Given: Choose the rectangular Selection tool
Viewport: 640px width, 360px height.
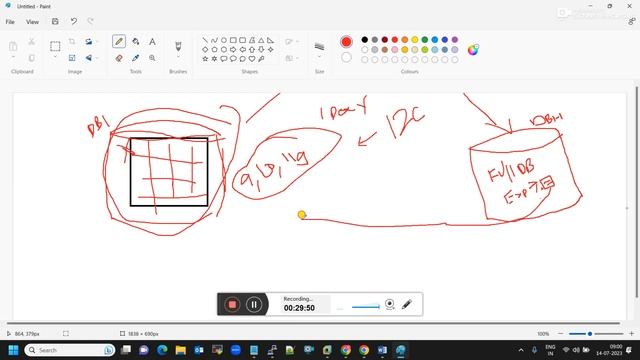Looking at the screenshot, I should pyautogui.click(x=55, y=46).
